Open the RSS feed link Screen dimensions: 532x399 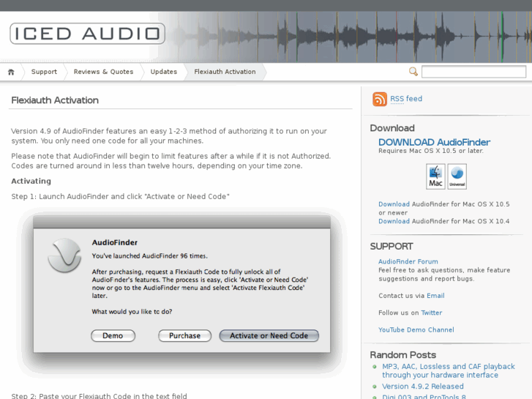[x=406, y=99]
